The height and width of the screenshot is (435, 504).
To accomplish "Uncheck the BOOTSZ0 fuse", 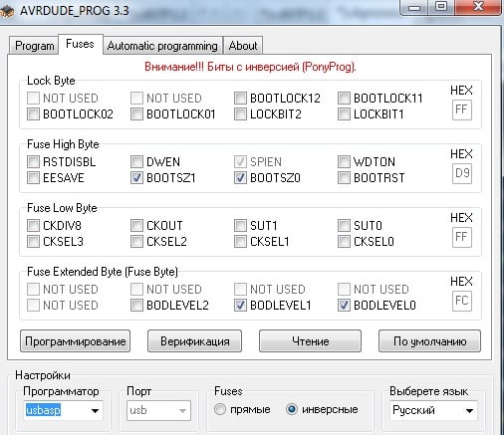I will click(240, 178).
